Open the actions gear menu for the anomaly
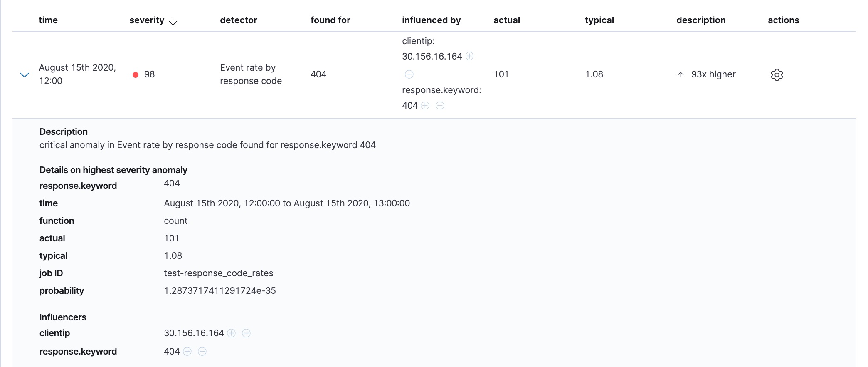This screenshot has height=367, width=868. pyautogui.click(x=777, y=74)
